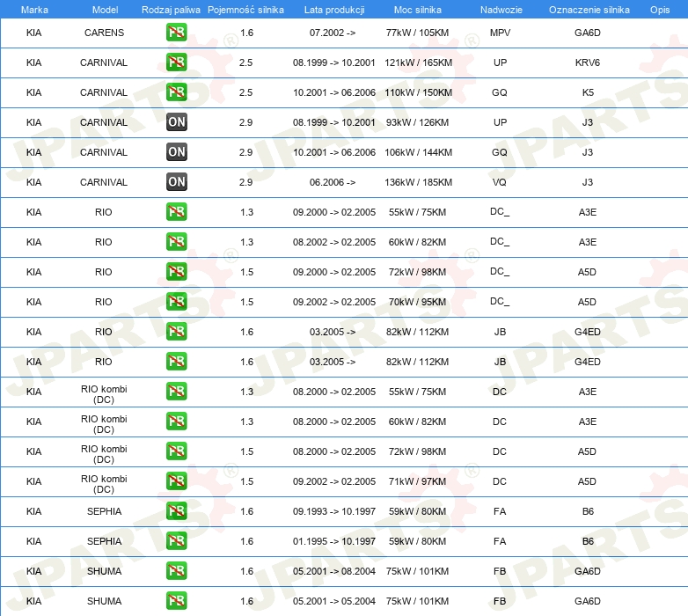Viewport: 688px width, 616px height.
Task: Click power value 77kW / 105KM
Action: 417,33
